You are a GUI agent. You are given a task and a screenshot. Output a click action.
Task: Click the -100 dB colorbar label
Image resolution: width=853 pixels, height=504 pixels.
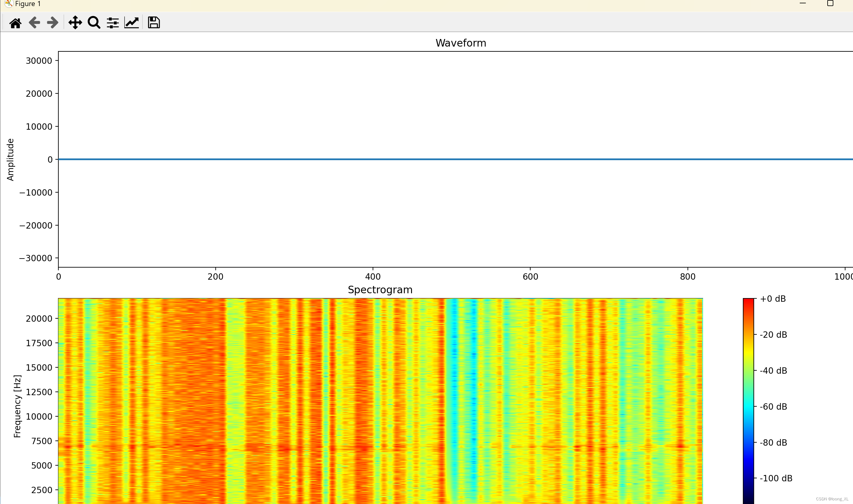[x=776, y=478]
